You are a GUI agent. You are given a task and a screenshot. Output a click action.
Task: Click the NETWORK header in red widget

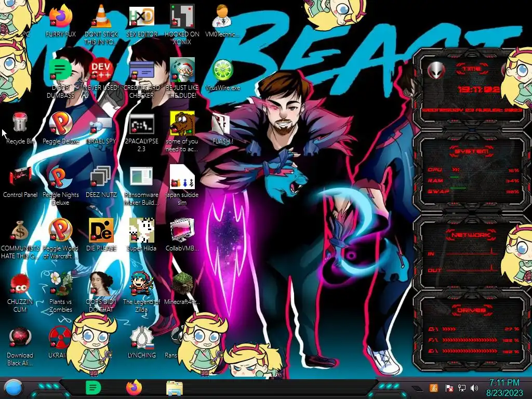(x=471, y=234)
